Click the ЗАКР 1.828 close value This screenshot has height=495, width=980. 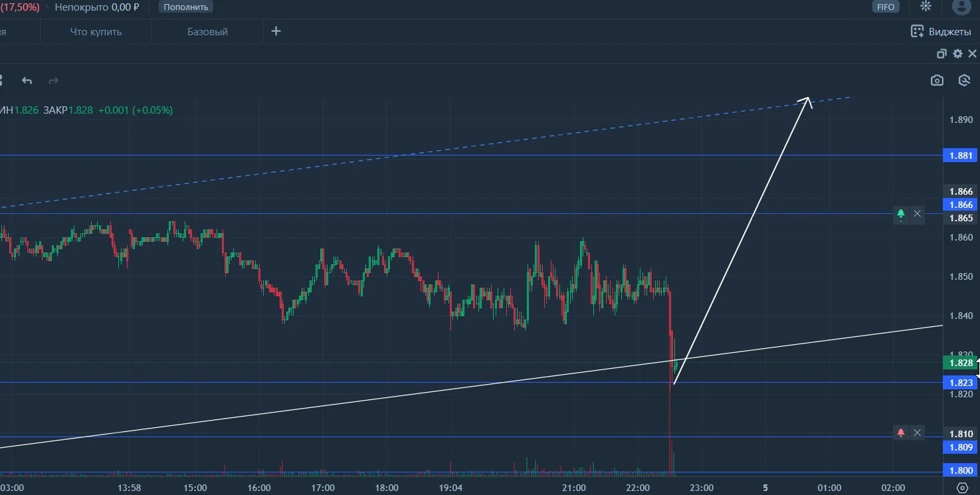pos(68,110)
